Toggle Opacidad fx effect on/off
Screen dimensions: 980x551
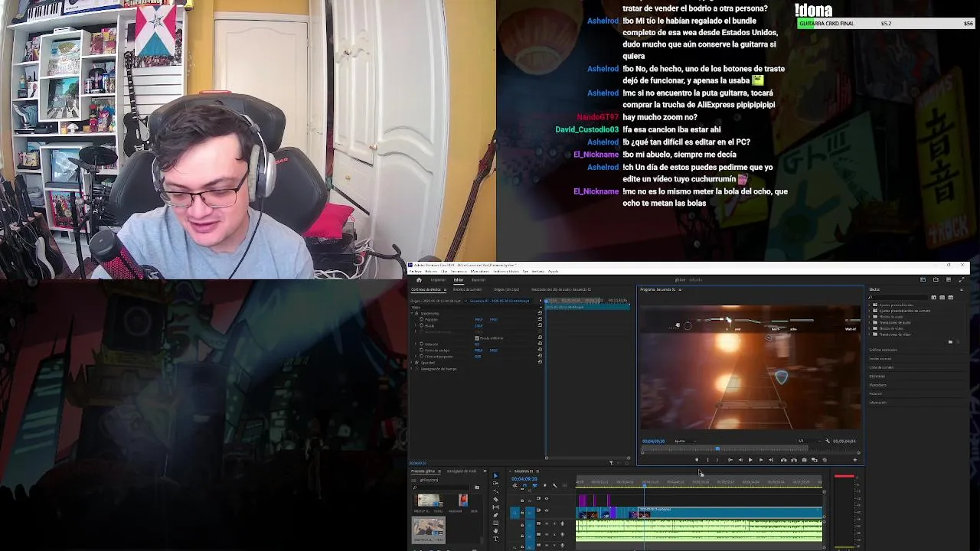[x=416, y=363]
